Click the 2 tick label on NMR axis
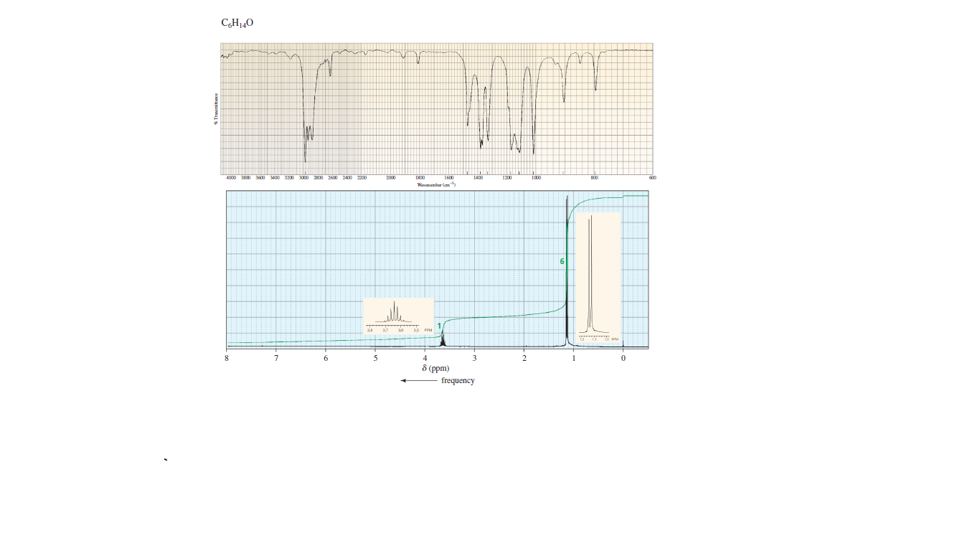Image resolution: width=980 pixels, height=551 pixels. click(524, 357)
